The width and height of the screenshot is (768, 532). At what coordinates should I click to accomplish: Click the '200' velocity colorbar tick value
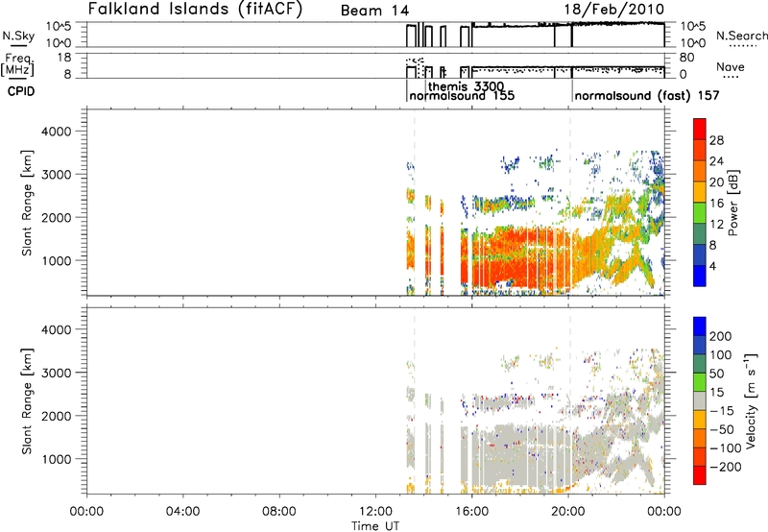[721, 336]
